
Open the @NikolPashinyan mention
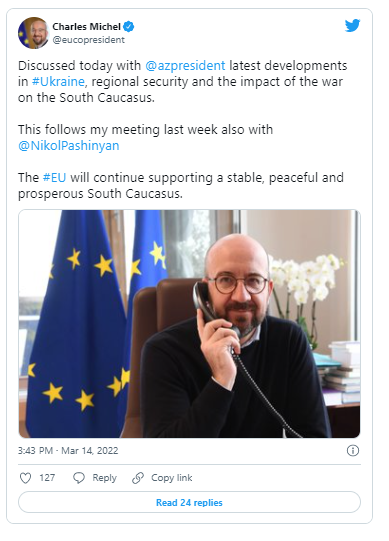(69, 146)
